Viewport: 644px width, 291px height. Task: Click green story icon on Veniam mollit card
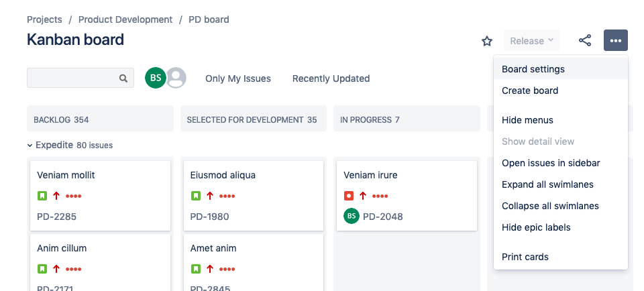pos(42,196)
